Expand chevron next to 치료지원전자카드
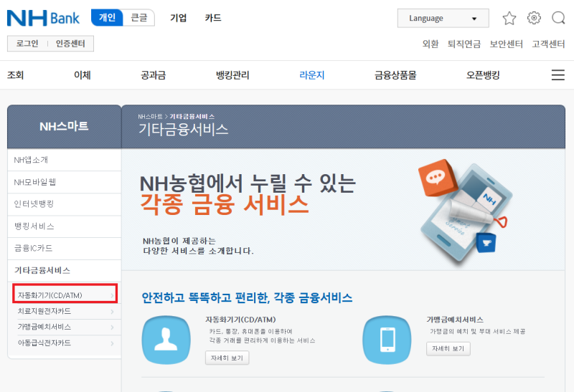 click(x=113, y=312)
